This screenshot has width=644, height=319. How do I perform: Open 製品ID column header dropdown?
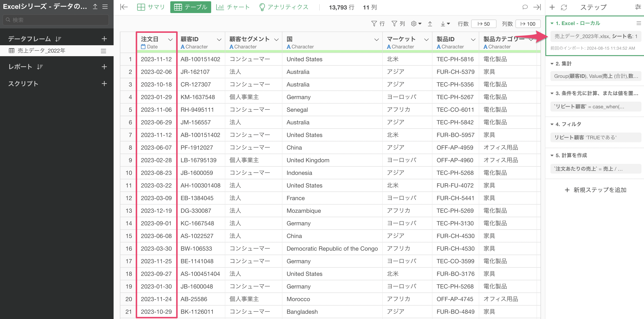[x=473, y=40]
